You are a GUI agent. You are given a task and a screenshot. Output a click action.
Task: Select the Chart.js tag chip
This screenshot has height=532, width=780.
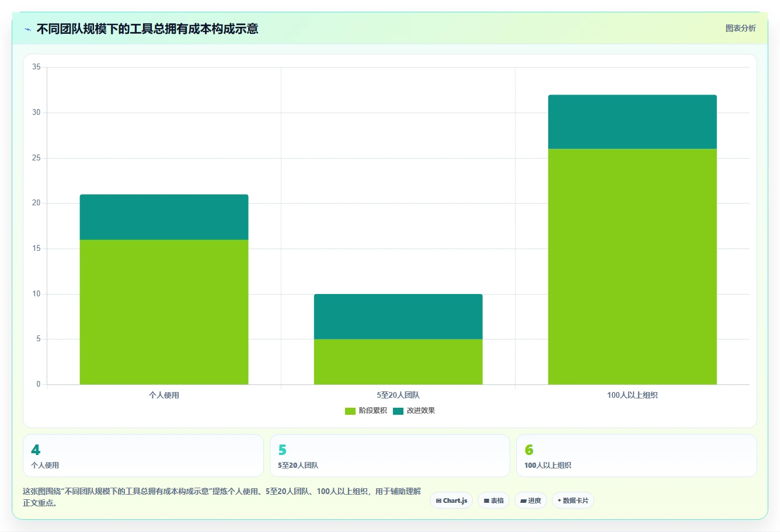pos(451,501)
